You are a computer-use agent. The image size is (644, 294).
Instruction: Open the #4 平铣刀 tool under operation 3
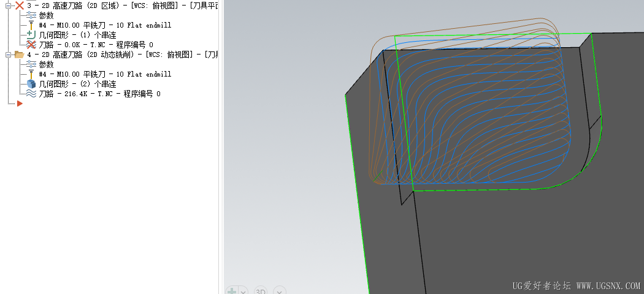pyautogui.click(x=105, y=26)
